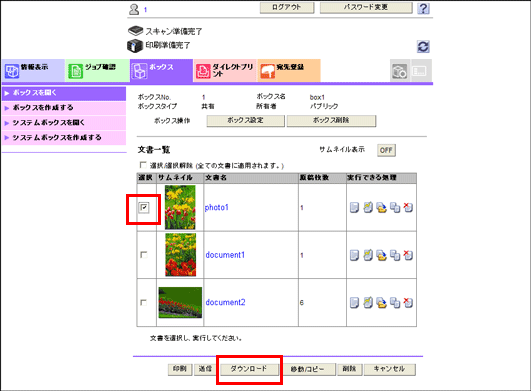Click the download icon in document1 row

click(x=381, y=255)
